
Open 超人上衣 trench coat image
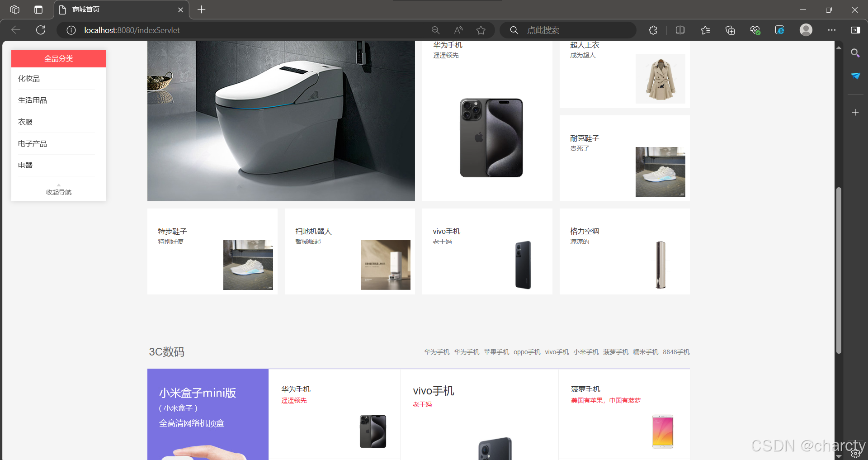660,79
